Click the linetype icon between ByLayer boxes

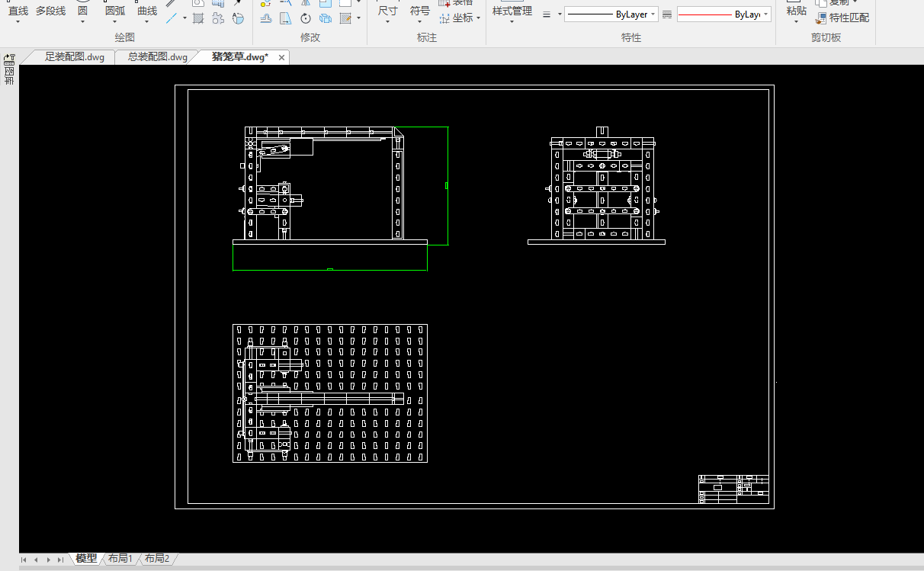667,14
